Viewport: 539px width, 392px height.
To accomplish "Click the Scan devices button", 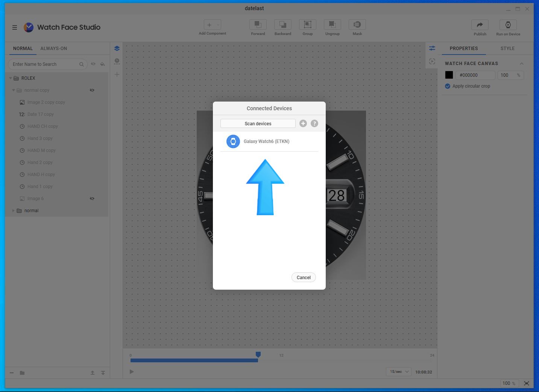I will pos(258,123).
